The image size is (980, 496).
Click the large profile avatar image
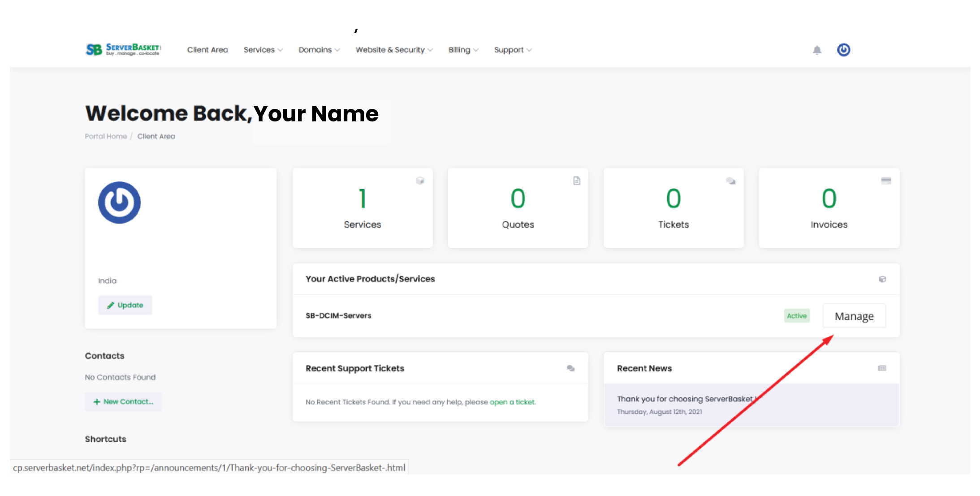119,203
